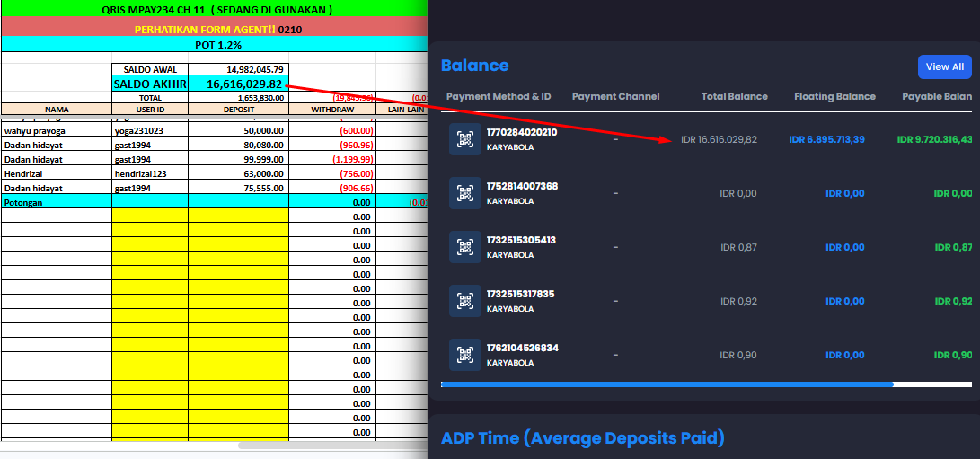Select deposit 50,000.00 for yoga231023
This screenshot has height=459, width=980.
pyautogui.click(x=238, y=131)
